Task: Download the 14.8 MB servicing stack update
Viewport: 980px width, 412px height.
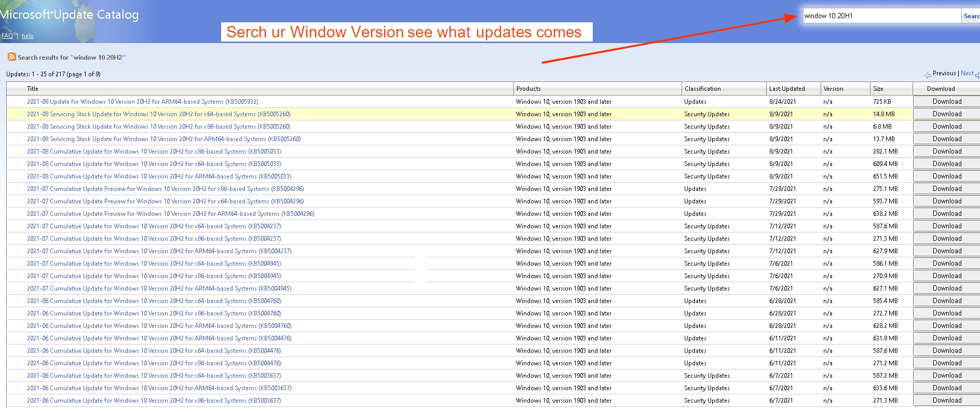Action: 947,114
